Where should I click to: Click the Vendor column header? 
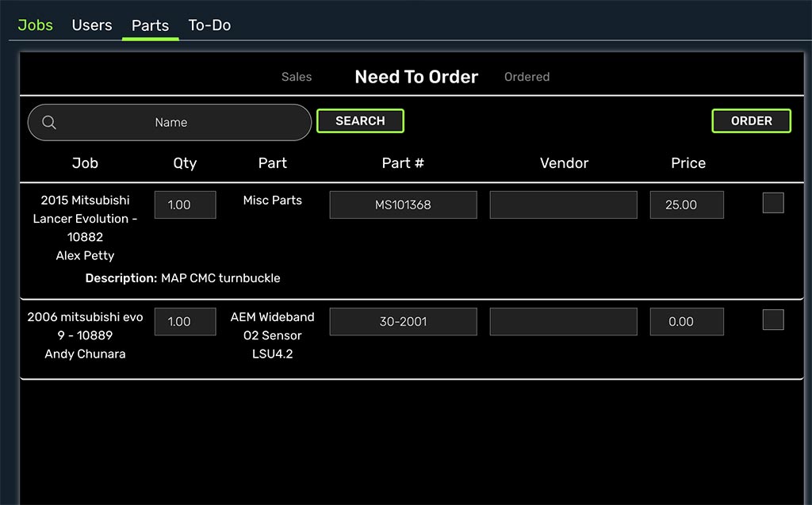pos(564,163)
